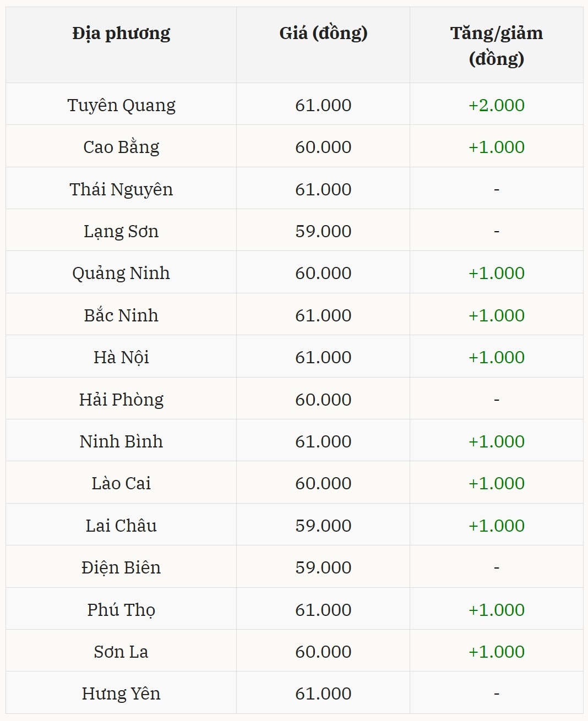
Task: Click the Lào Cai location cell
Action: pyautogui.click(x=121, y=483)
